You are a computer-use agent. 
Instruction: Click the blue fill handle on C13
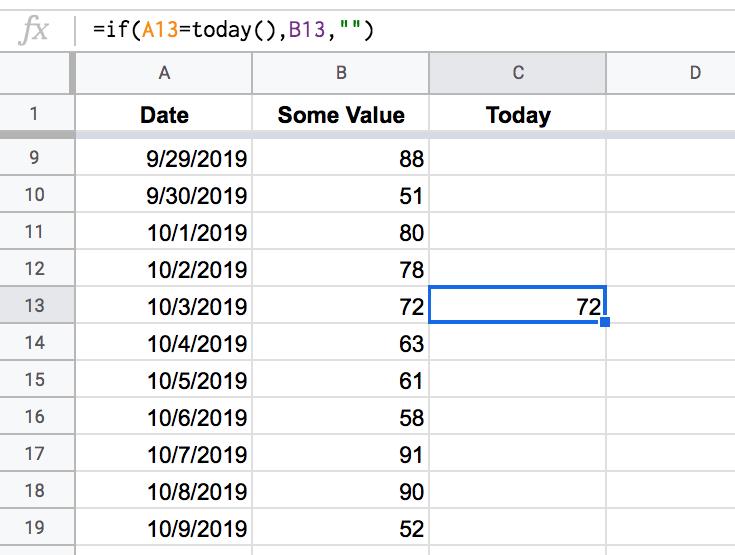605,322
